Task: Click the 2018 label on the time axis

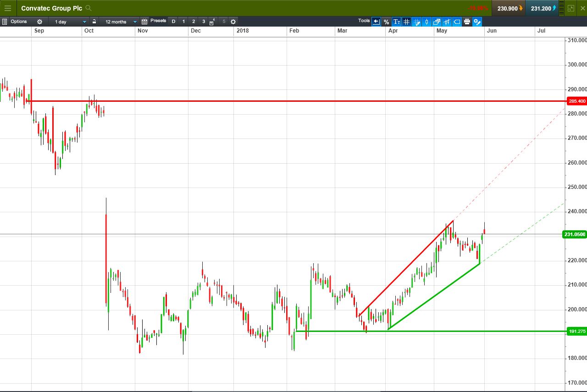Action: pyautogui.click(x=242, y=31)
